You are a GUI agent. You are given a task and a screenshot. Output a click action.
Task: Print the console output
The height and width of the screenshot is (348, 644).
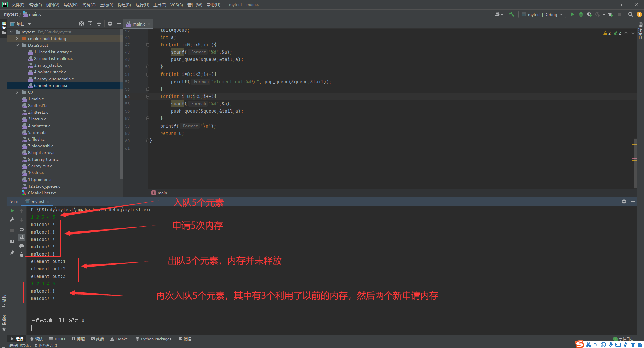coord(22,246)
